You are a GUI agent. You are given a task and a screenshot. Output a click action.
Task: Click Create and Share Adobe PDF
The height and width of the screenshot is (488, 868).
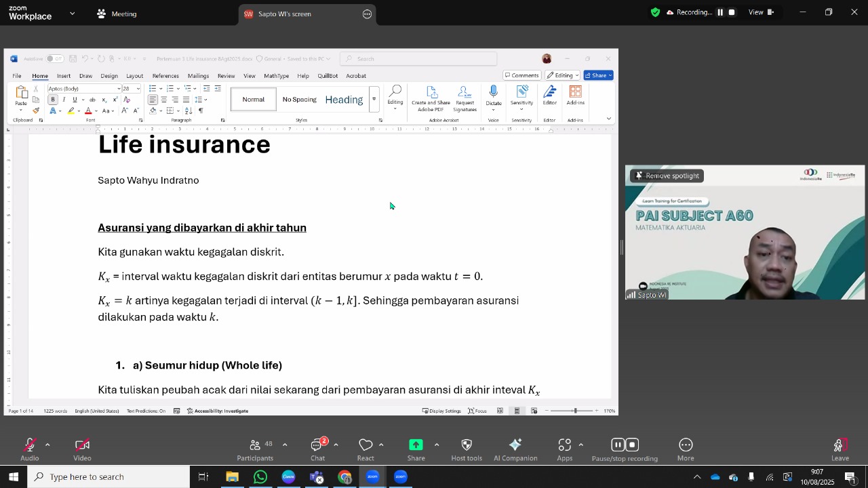(431, 99)
